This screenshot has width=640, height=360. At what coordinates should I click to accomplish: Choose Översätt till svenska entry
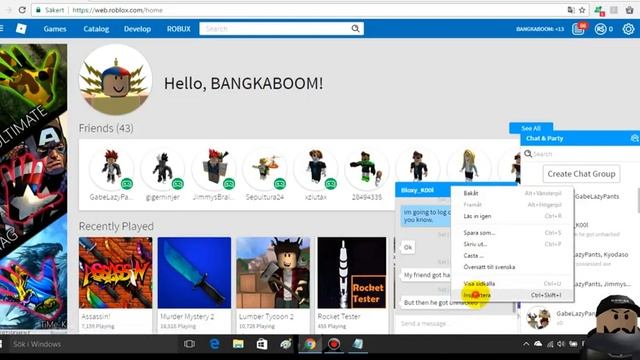click(x=512, y=267)
